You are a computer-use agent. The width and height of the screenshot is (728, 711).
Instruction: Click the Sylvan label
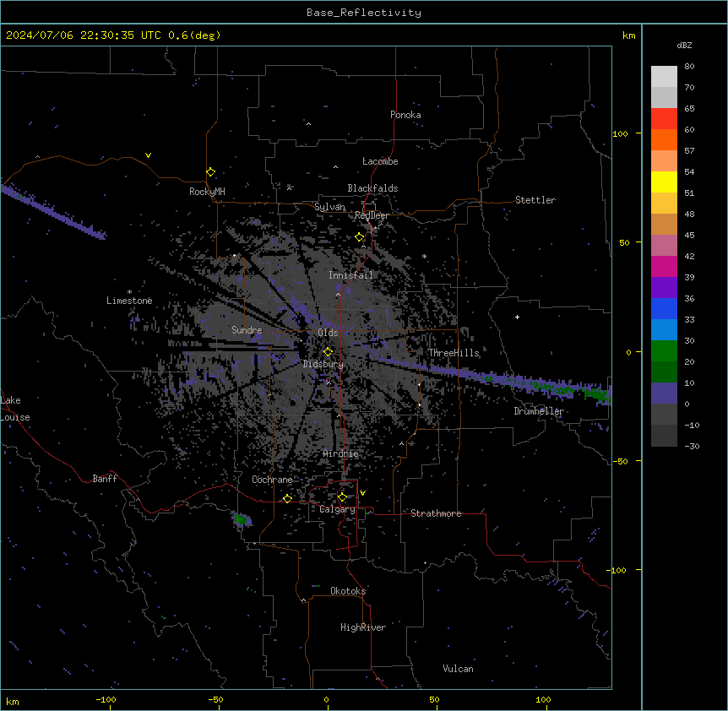tap(329, 207)
